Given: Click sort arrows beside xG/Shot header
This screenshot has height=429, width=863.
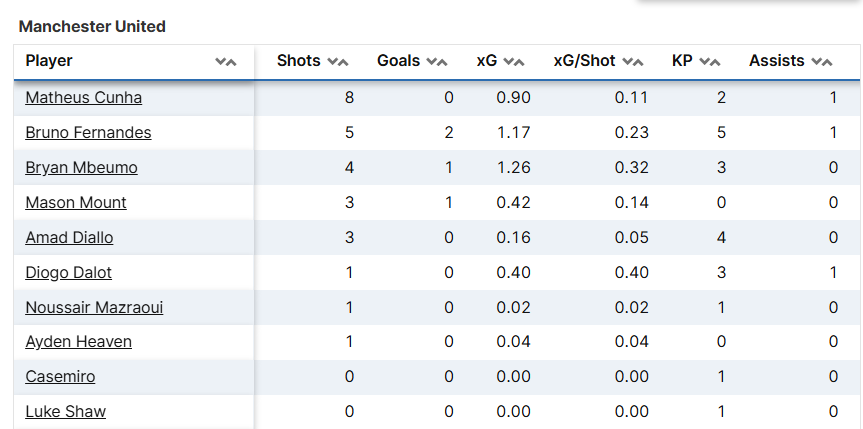Looking at the screenshot, I should (632, 62).
